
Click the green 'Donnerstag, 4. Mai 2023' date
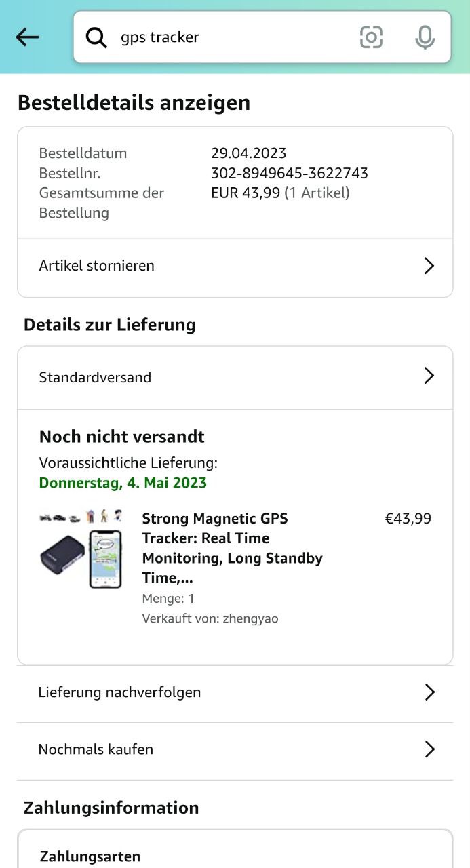123,484
